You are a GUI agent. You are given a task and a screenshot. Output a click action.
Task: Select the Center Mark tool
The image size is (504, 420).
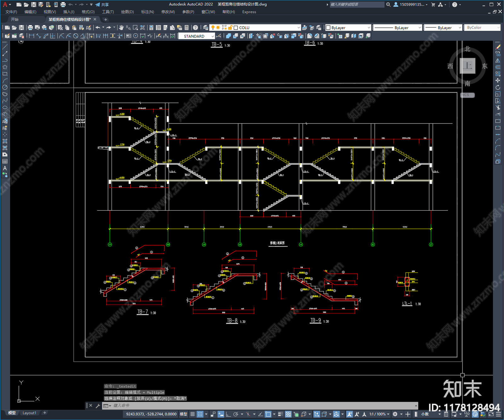coord(135,36)
